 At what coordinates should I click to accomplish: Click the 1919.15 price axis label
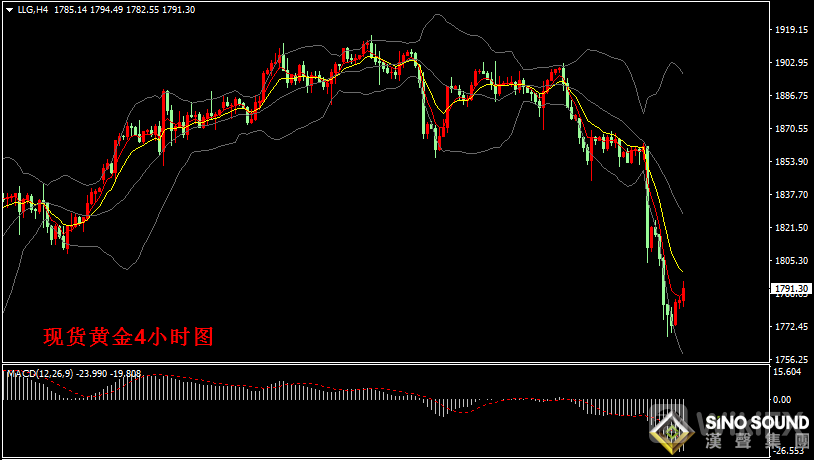791,30
